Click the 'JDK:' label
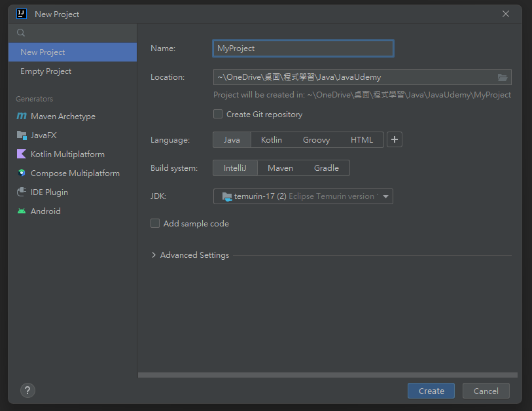 pyautogui.click(x=158, y=196)
